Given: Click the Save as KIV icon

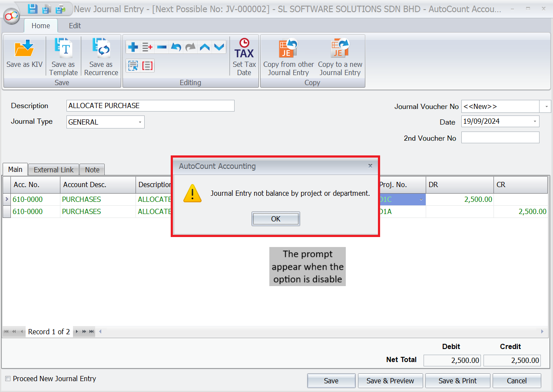Looking at the screenshot, I should tap(24, 49).
